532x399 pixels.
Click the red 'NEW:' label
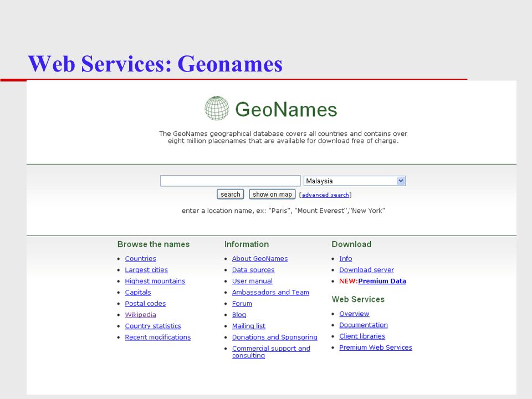click(x=349, y=281)
